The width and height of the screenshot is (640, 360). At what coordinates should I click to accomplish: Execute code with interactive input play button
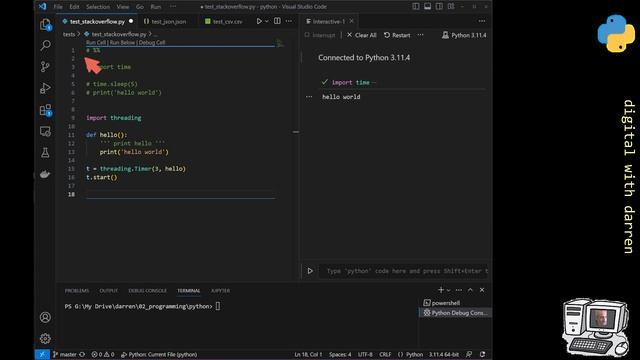(x=310, y=271)
